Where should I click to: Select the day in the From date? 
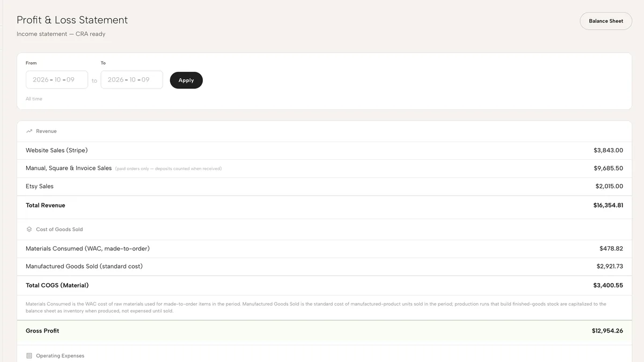pos(70,80)
